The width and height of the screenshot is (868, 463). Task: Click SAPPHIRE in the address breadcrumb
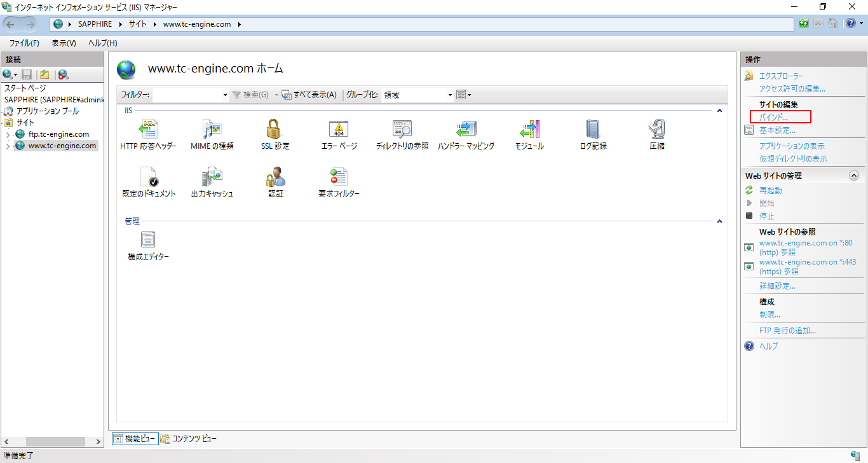95,24
